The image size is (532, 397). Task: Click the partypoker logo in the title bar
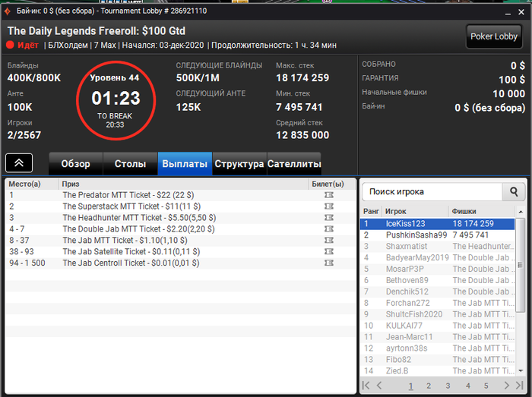point(8,11)
